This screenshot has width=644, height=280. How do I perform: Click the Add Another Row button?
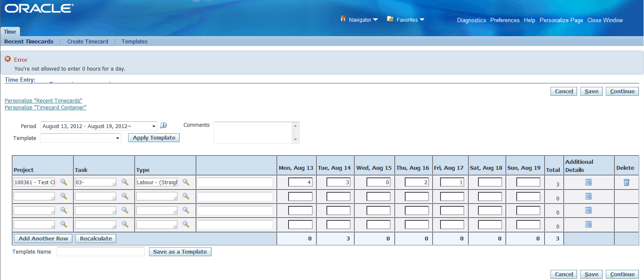[x=43, y=238]
